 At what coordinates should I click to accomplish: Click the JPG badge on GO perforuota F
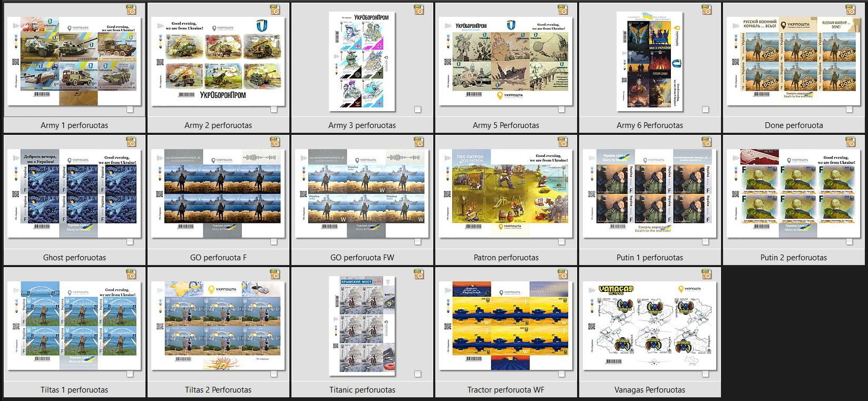pos(275,142)
